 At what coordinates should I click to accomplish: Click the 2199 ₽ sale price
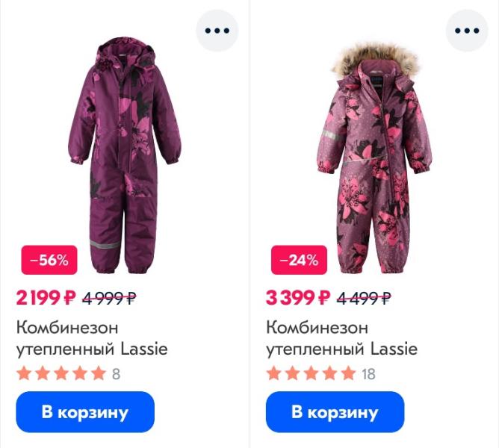pos(46,298)
